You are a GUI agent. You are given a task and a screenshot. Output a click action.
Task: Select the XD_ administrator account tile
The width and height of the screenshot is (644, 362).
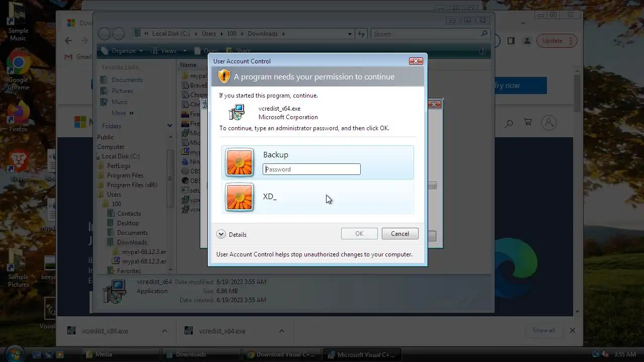(317, 197)
